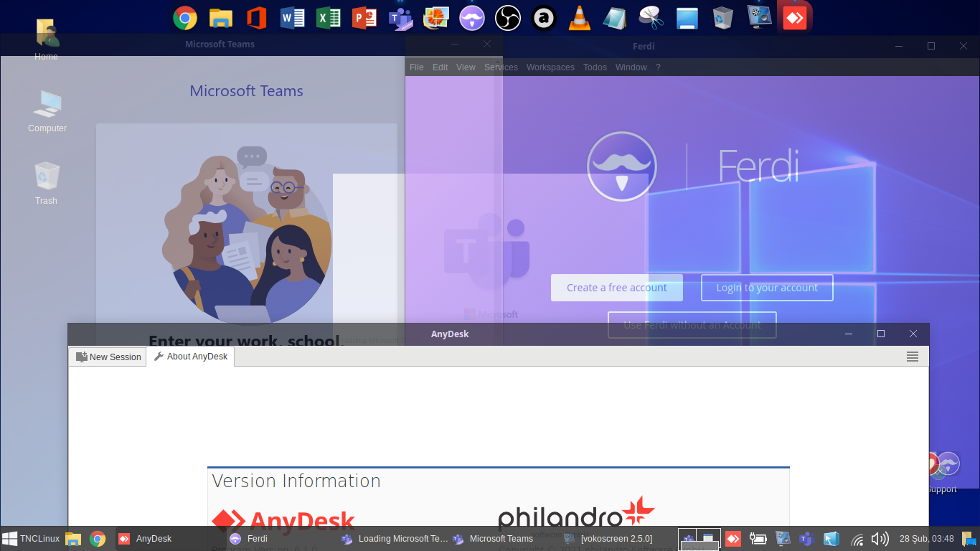
Task: Launch Google Chrome from the top dock
Action: click(185, 17)
